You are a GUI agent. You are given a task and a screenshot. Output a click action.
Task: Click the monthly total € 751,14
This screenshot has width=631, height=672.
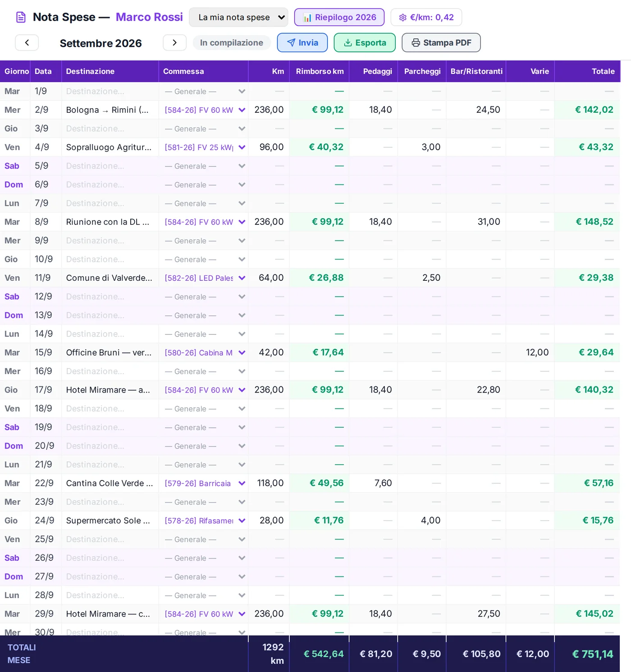click(593, 654)
